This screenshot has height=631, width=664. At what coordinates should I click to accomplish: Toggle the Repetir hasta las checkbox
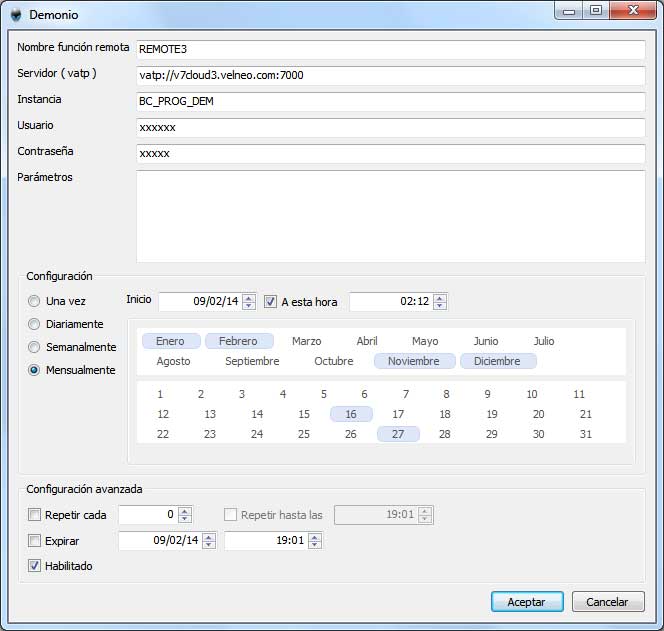coord(230,515)
